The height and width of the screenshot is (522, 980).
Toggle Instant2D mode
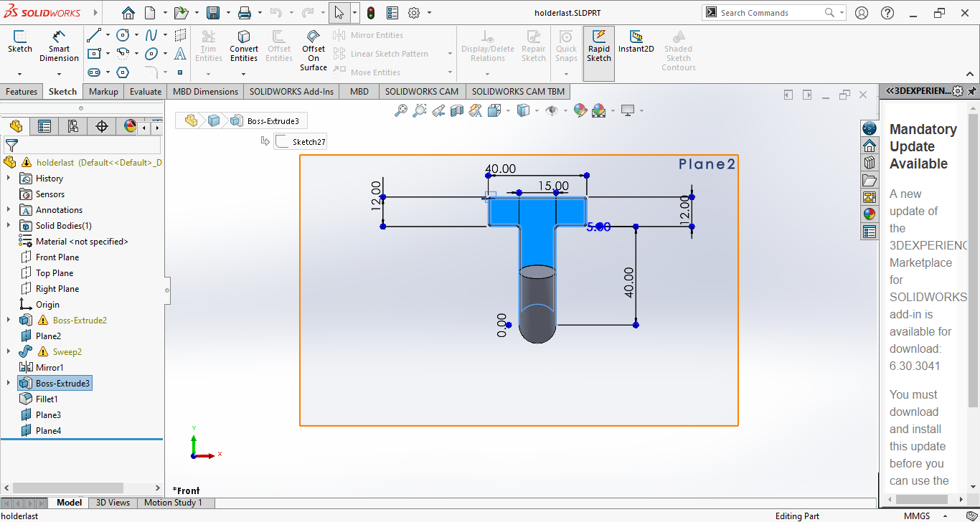point(636,42)
